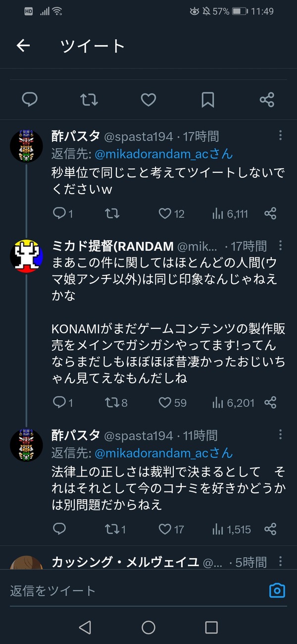This screenshot has height=644, width=297.
Task: Tap the bookmark icon on the main tweet
Action: point(208,100)
